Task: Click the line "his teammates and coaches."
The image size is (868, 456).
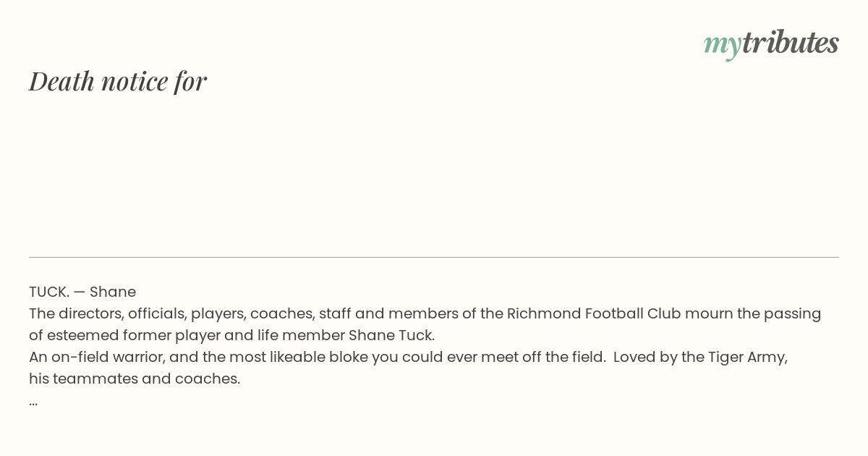Action: (x=135, y=379)
